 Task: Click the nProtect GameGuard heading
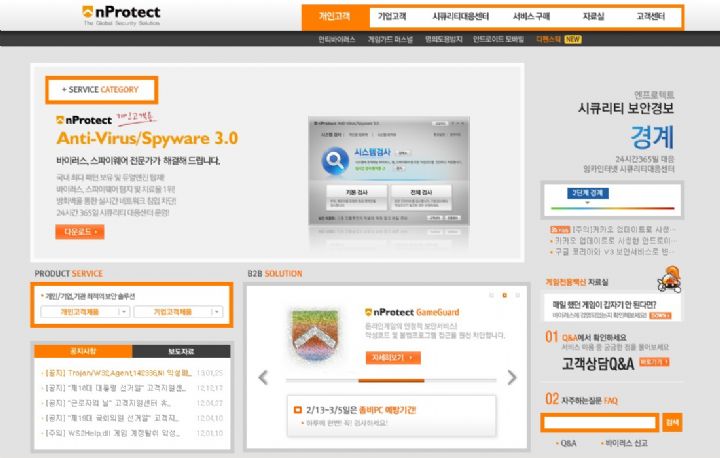pyautogui.click(x=412, y=312)
